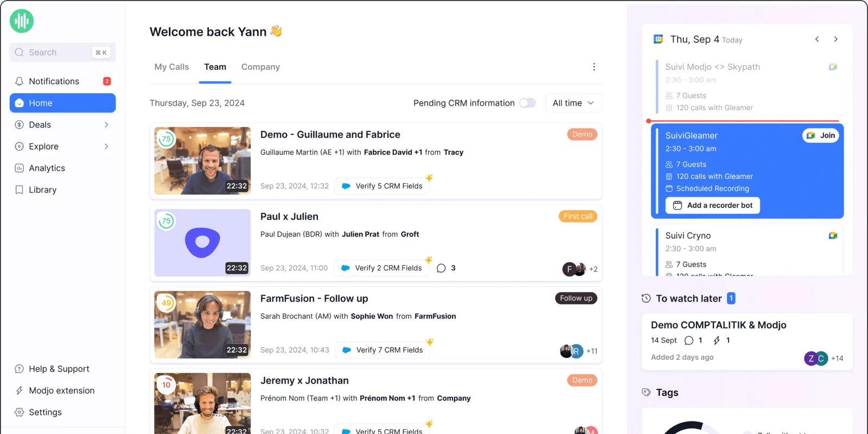Open the Jeremy x Jonathan call title
Image resolution: width=868 pixels, height=434 pixels.
(x=304, y=381)
